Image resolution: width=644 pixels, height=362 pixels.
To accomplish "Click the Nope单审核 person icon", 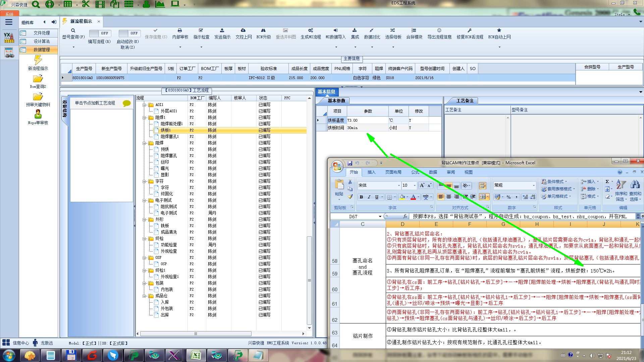I will (x=38, y=114).
